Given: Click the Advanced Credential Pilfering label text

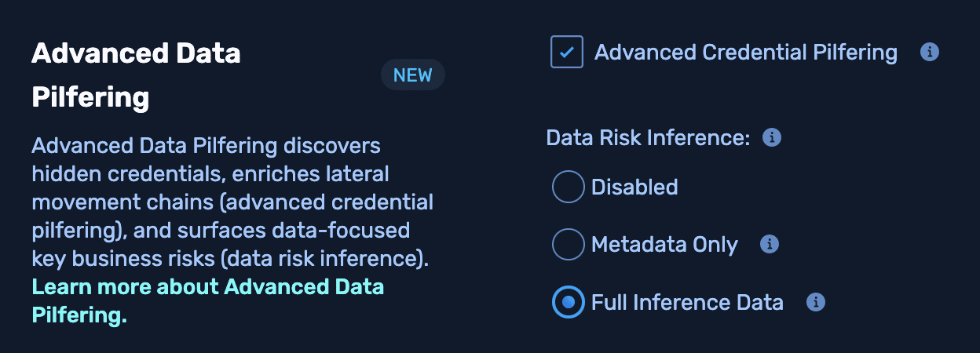Looking at the screenshot, I should pyautogui.click(x=745, y=53).
